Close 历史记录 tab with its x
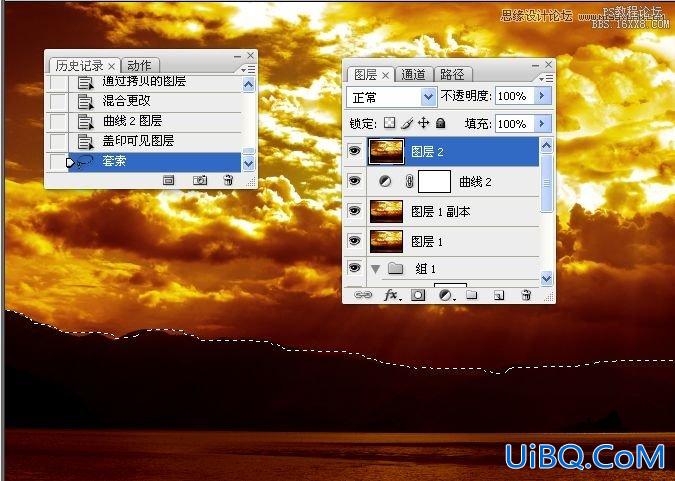 click(111, 66)
